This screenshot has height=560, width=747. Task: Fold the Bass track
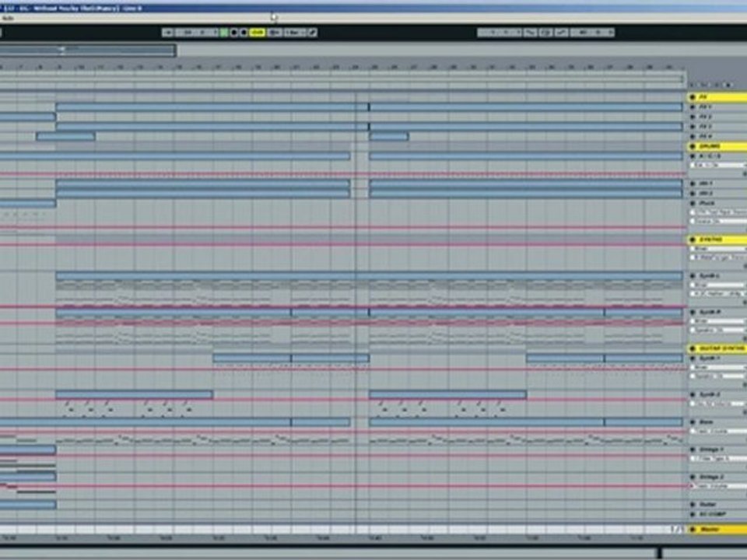pos(693,422)
